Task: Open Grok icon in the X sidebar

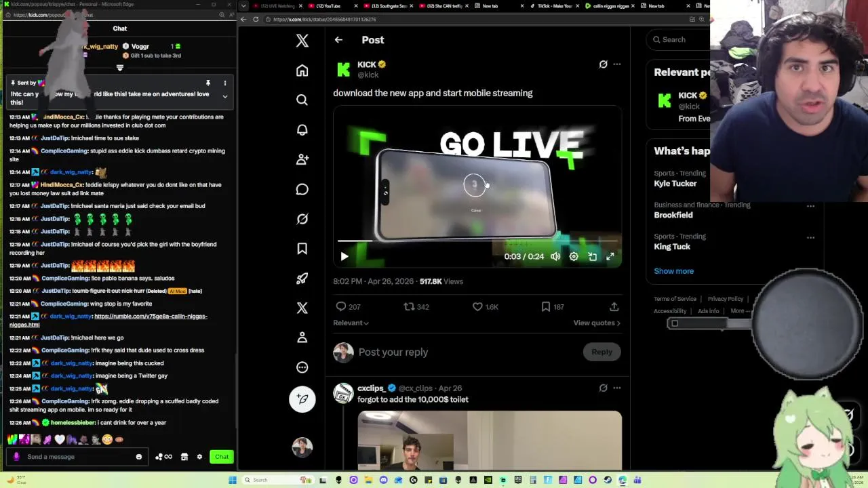Action: click(x=302, y=219)
